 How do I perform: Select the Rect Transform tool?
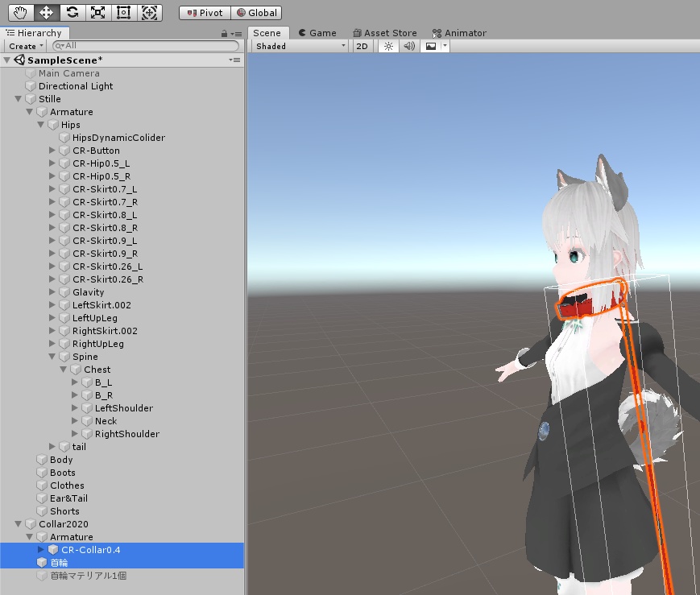[124, 13]
